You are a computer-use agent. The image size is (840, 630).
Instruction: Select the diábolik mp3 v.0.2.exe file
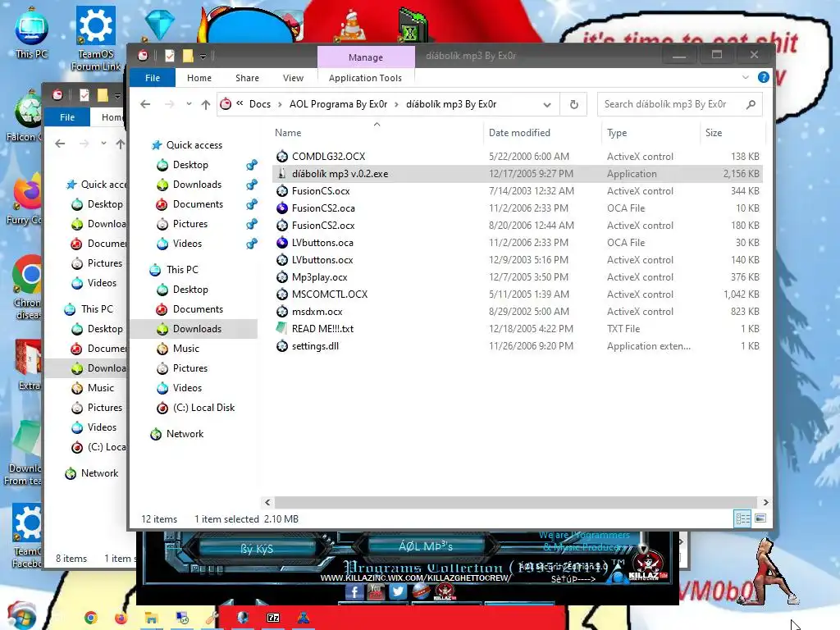517,174
